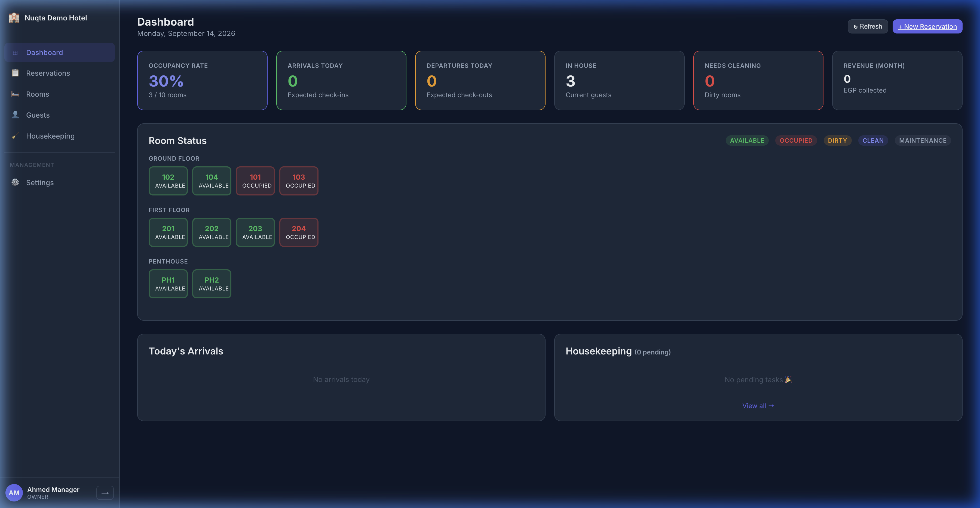Click the Dashboard page title
The height and width of the screenshot is (508, 980).
pos(166,22)
